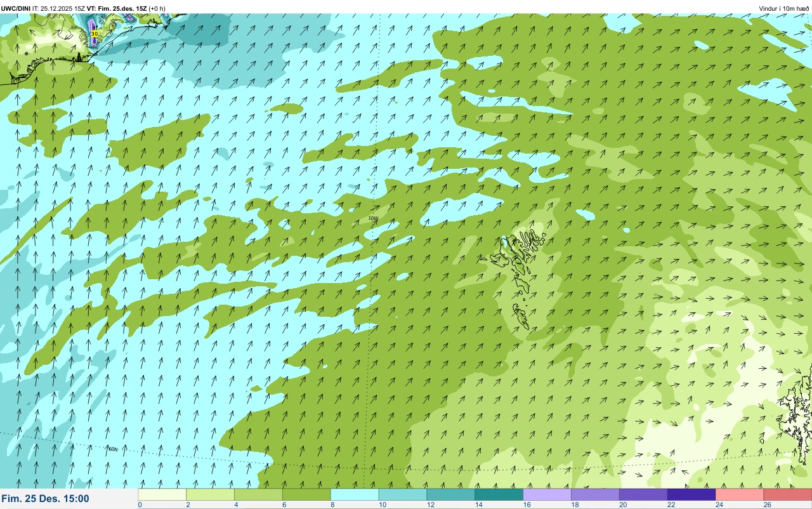Image resolution: width=812 pixels, height=509 pixels.
Task: Click the 'VT: Fim. 25.des. 15Z' valid time text
Action: (116, 8)
